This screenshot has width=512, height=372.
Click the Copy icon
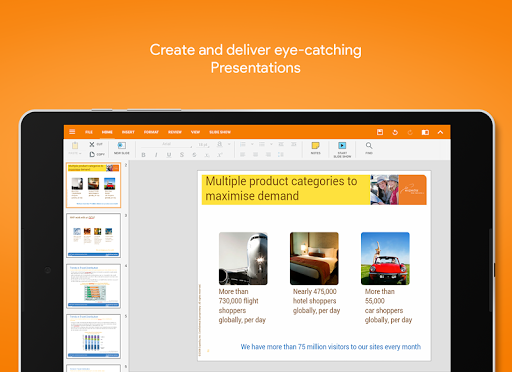click(92, 154)
